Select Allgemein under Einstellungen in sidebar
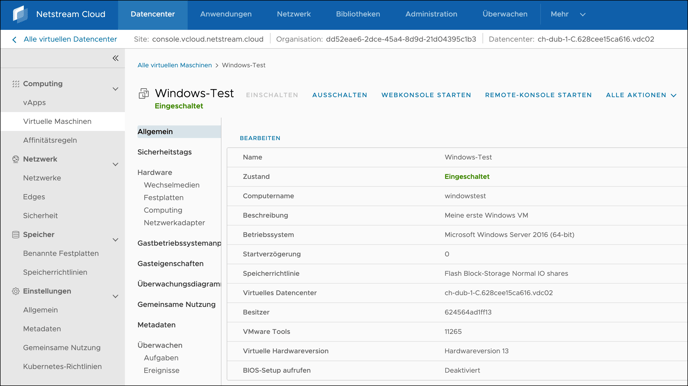The height and width of the screenshot is (386, 688). coord(40,310)
